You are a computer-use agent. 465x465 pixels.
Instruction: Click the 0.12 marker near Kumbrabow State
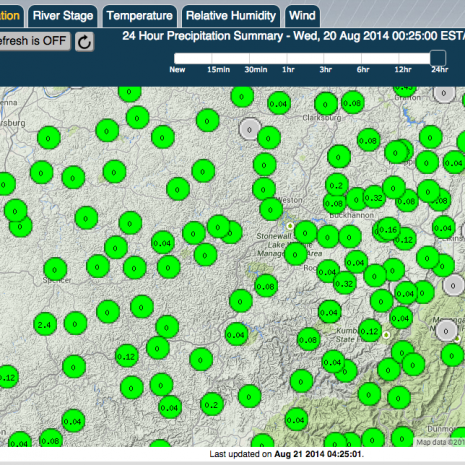(370, 331)
